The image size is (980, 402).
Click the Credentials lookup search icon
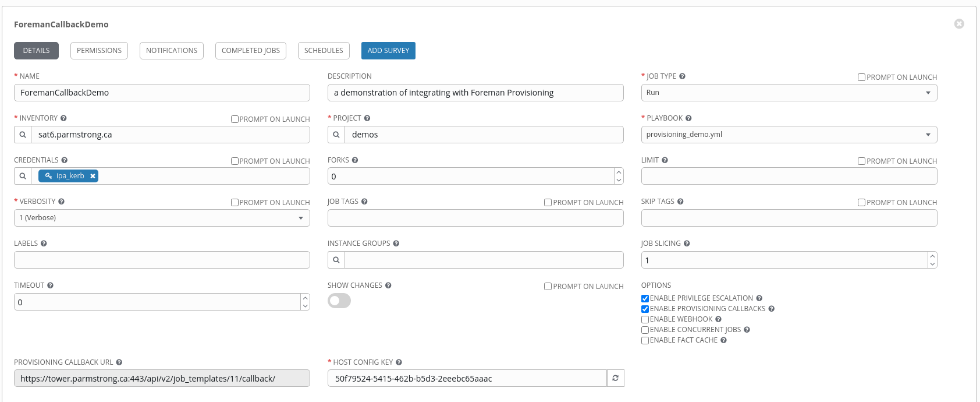pyautogui.click(x=23, y=176)
